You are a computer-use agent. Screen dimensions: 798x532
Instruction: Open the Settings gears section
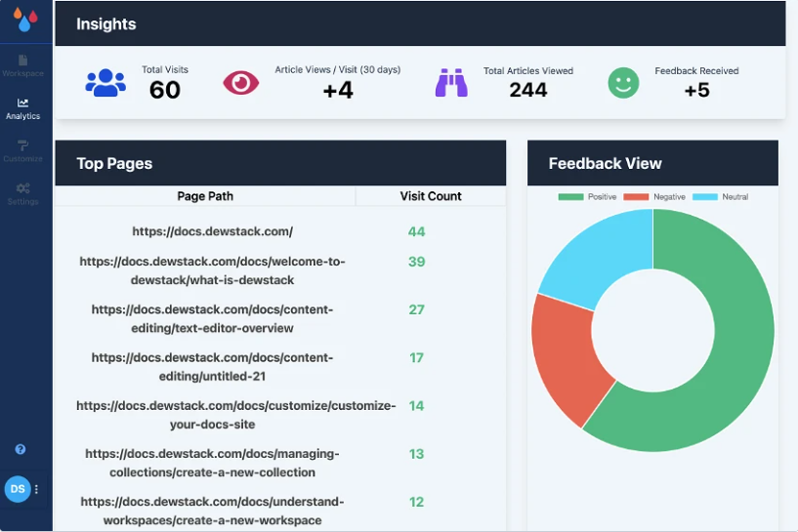click(22, 194)
